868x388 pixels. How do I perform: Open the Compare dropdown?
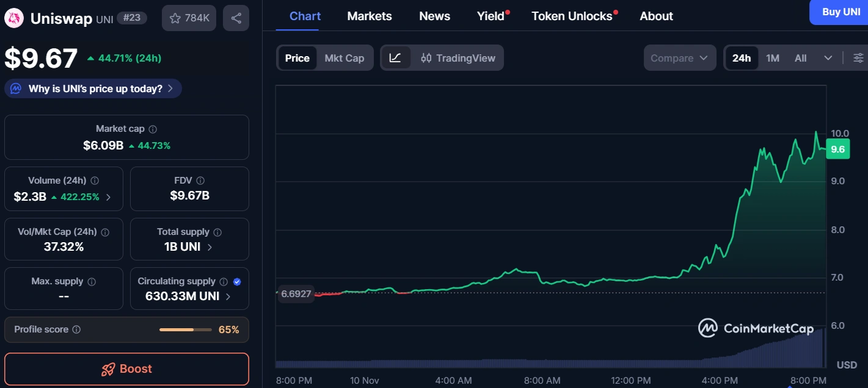[x=679, y=58]
